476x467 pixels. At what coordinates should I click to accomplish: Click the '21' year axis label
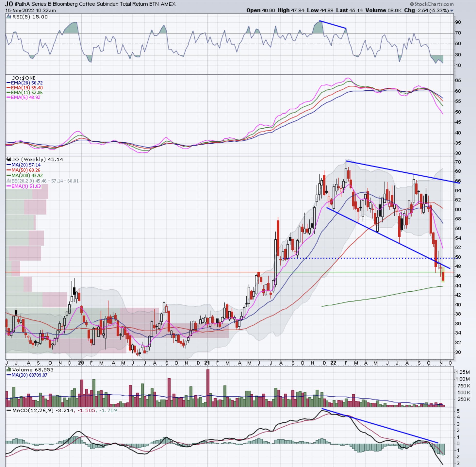coord(207,363)
